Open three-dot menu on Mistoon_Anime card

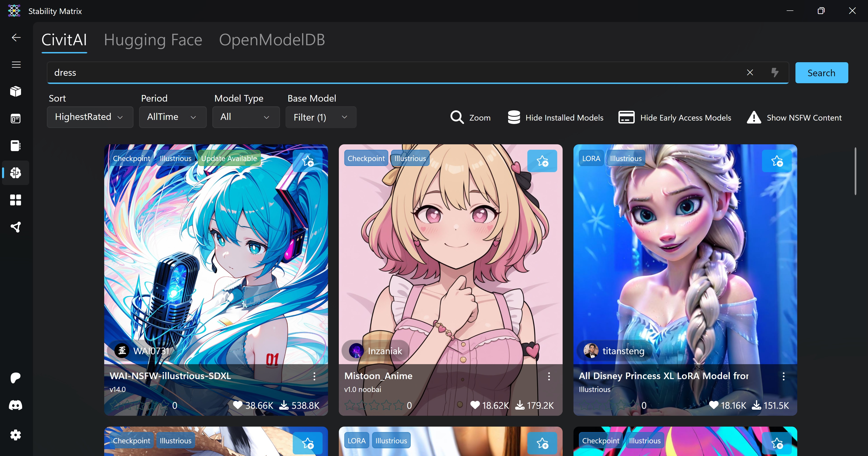(549, 376)
